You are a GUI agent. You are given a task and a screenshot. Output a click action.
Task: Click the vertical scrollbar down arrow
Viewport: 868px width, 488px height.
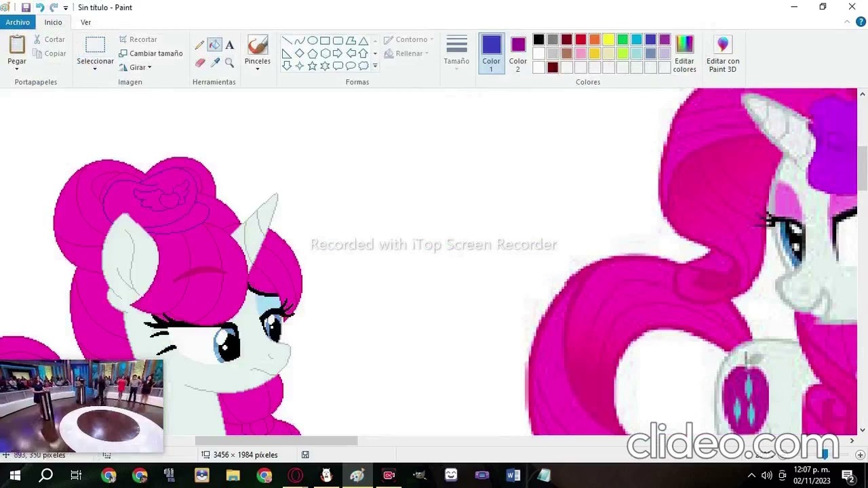point(863,430)
